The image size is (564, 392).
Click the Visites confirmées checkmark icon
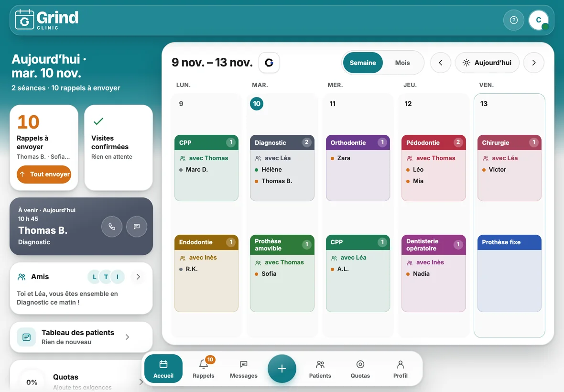(x=98, y=121)
